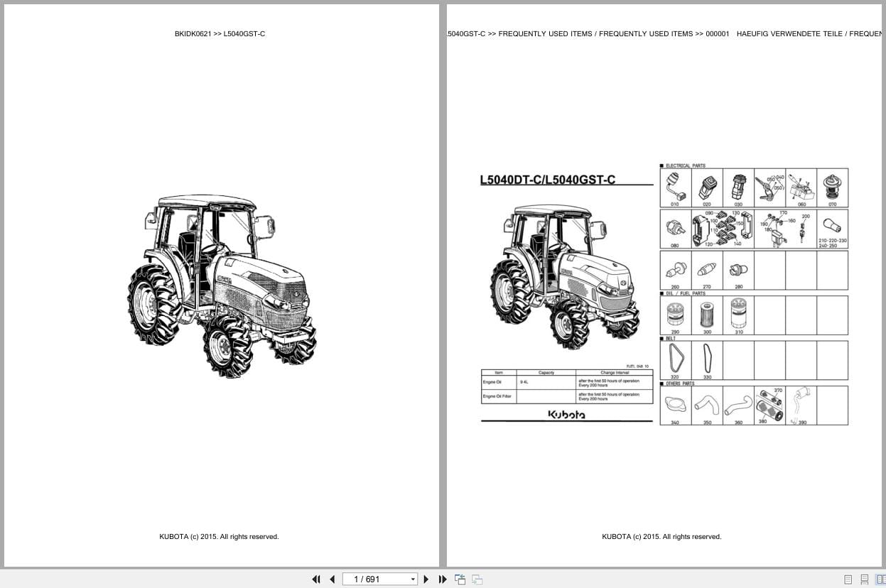The image size is (886, 588).
Task: Click the previous view navigation icon
Action: 460,579
